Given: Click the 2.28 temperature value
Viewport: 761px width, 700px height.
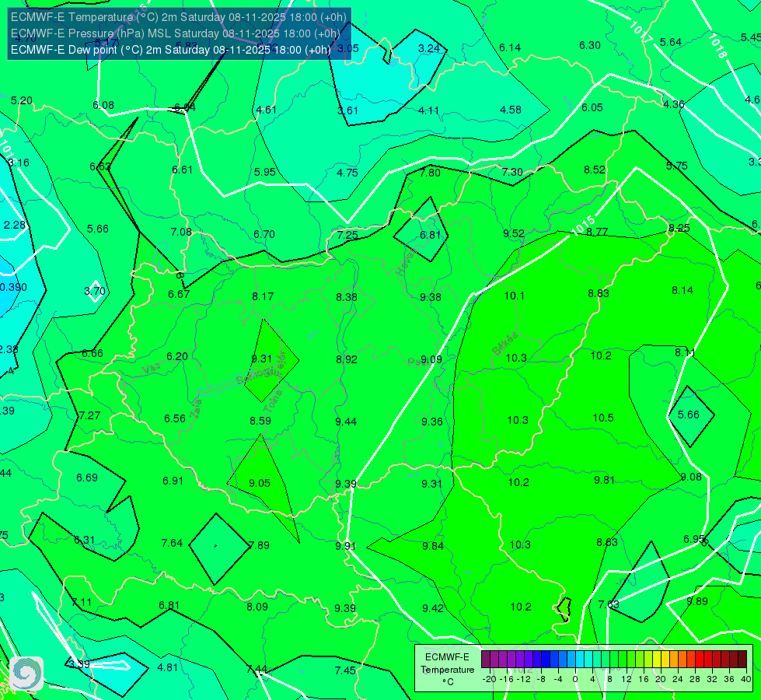Looking at the screenshot, I should coord(15,225).
